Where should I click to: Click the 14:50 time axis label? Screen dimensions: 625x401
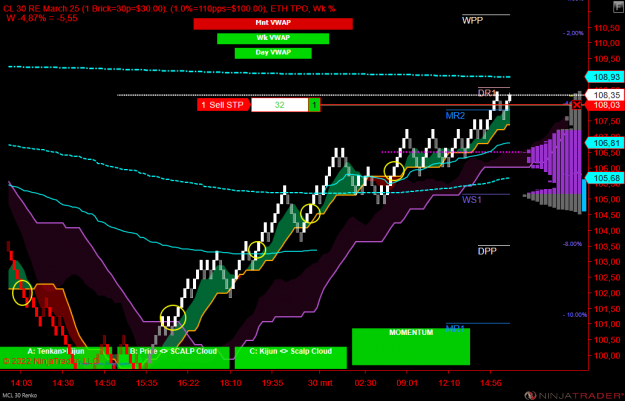point(105,383)
